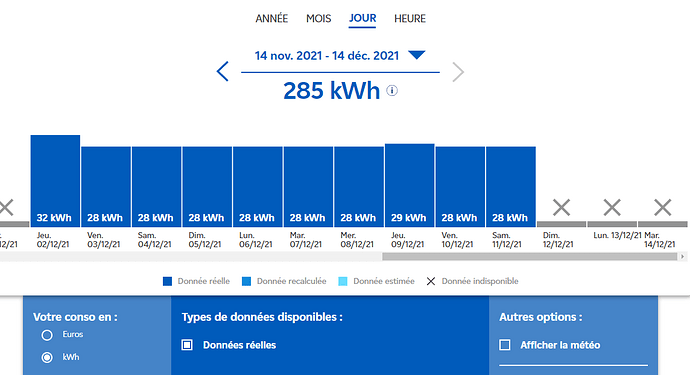This screenshot has height=375, width=690.
Task: Click the Ven. 03/12/21 axis label
Action: click(103, 240)
